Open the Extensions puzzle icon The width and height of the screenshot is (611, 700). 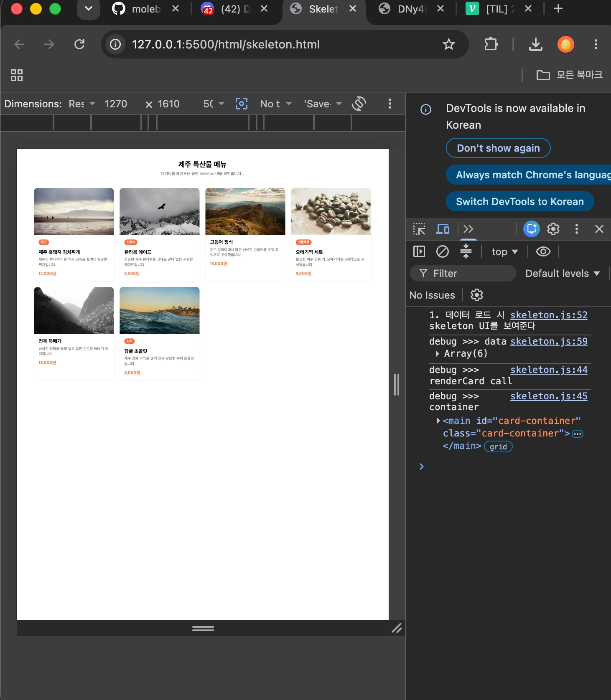[491, 44]
